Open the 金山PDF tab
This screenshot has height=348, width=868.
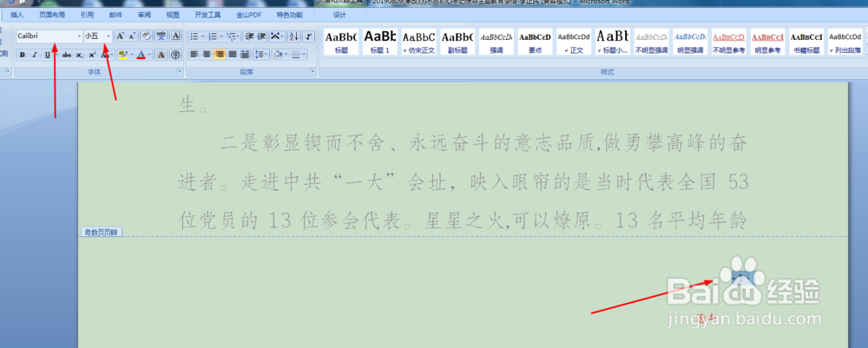pyautogui.click(x=248, y=15)
